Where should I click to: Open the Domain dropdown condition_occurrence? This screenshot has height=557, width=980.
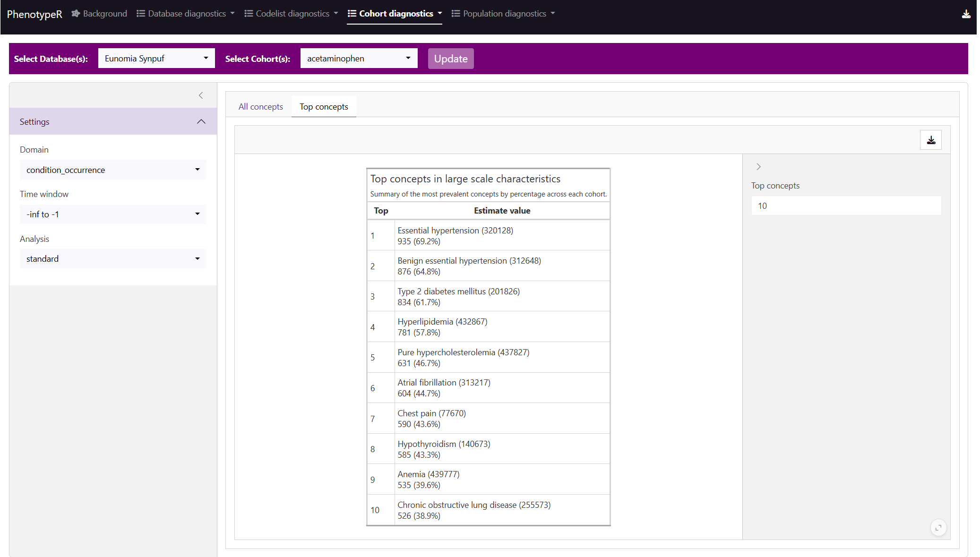[x=113, y=170]
